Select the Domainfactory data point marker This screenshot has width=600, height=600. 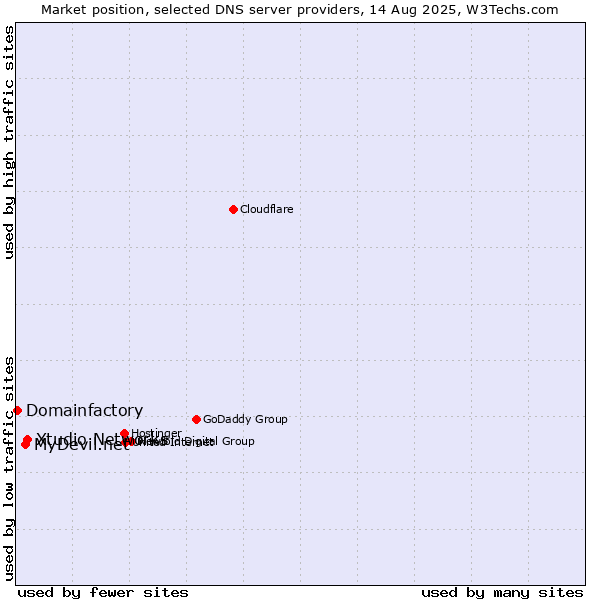(x=17, y=411)
